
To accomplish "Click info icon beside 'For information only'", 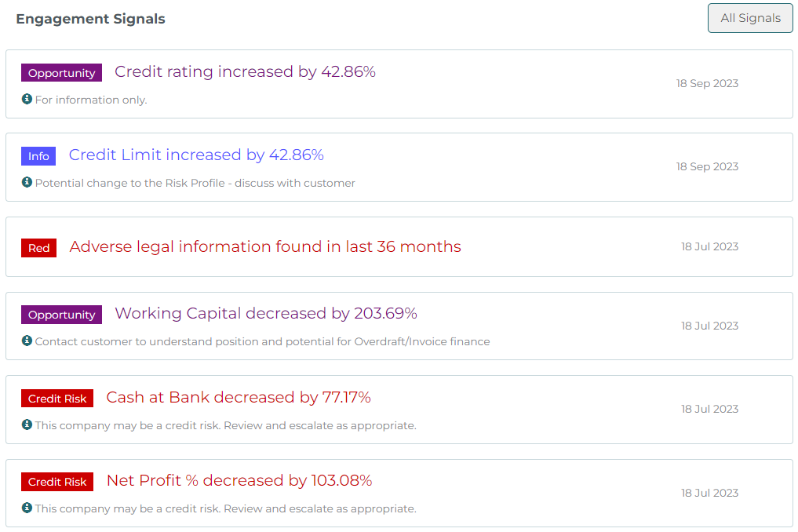I will 27,99.
